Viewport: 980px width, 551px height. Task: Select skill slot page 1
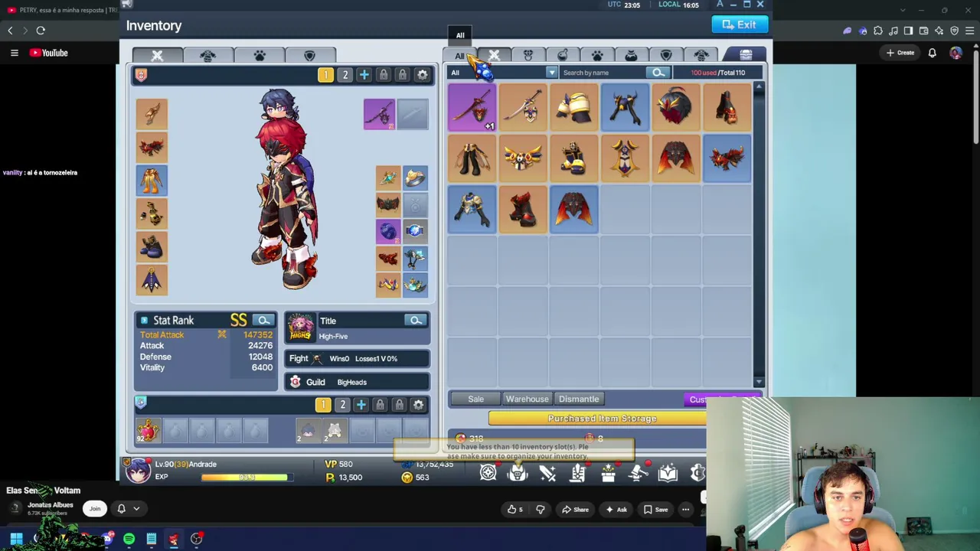tap(323, 405)
